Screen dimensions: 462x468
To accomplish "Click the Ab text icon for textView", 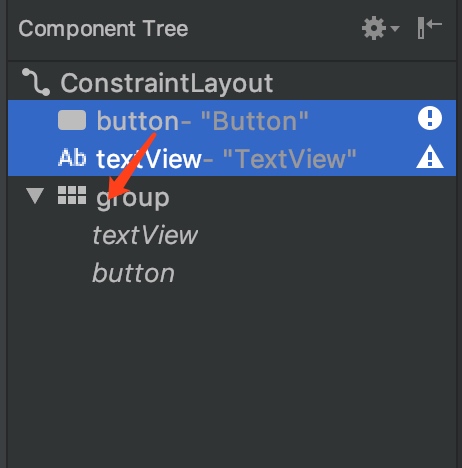I will (72, 158).
